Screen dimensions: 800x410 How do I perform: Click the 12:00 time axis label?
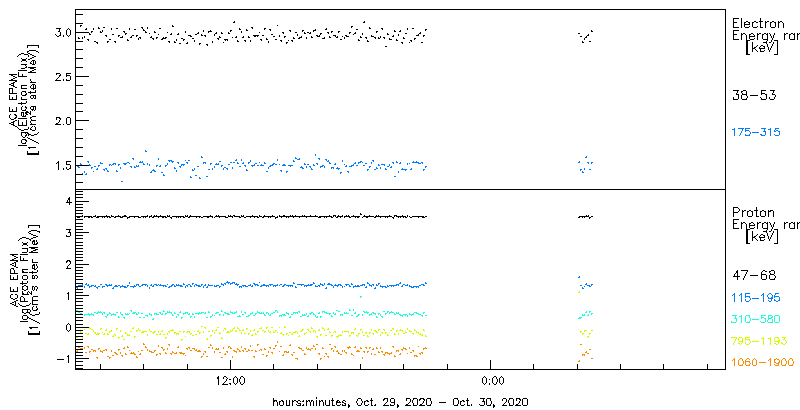pyautogui.click(x=231, y=380)
